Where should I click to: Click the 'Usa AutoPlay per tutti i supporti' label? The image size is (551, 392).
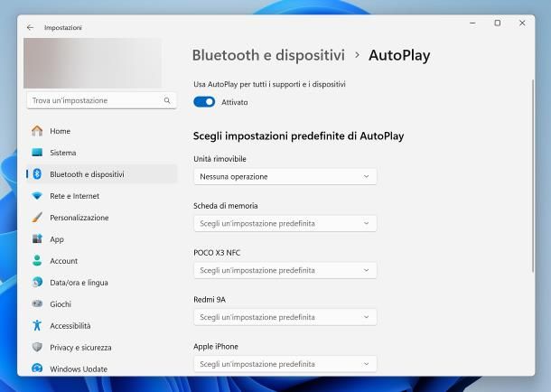269,84
